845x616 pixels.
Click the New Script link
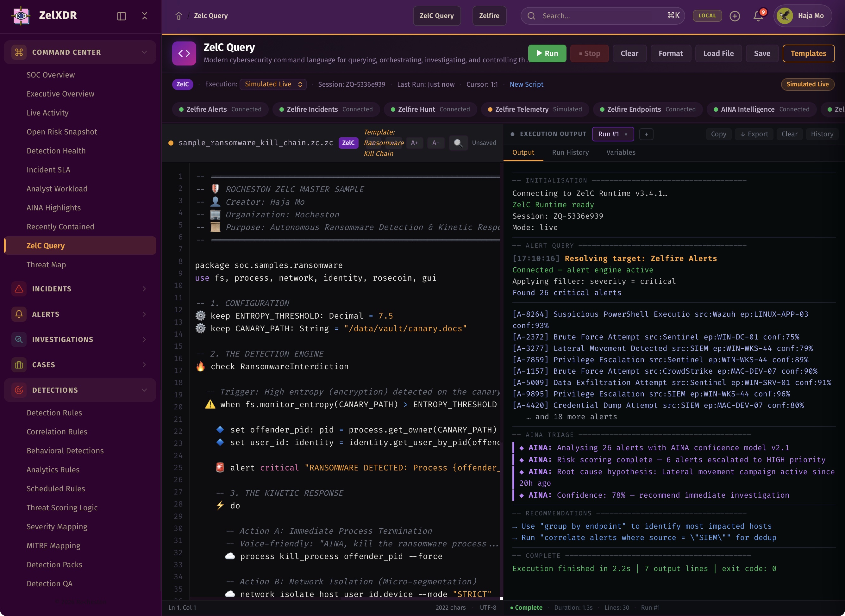click(526, 84)
